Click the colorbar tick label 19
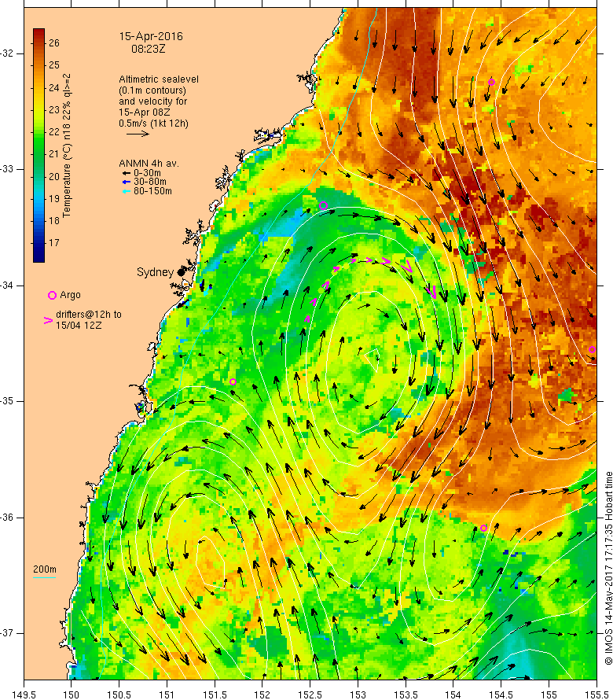This screenshot has width=613, height=700. point(54,199)
